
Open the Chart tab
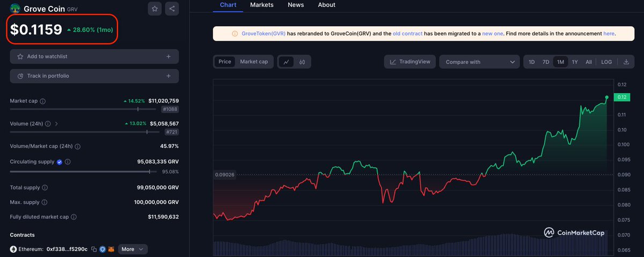pos(228,5)
